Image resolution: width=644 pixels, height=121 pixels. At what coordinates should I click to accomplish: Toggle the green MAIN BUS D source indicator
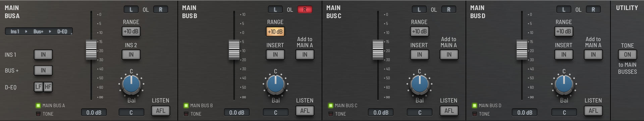[x=475, y=106]
